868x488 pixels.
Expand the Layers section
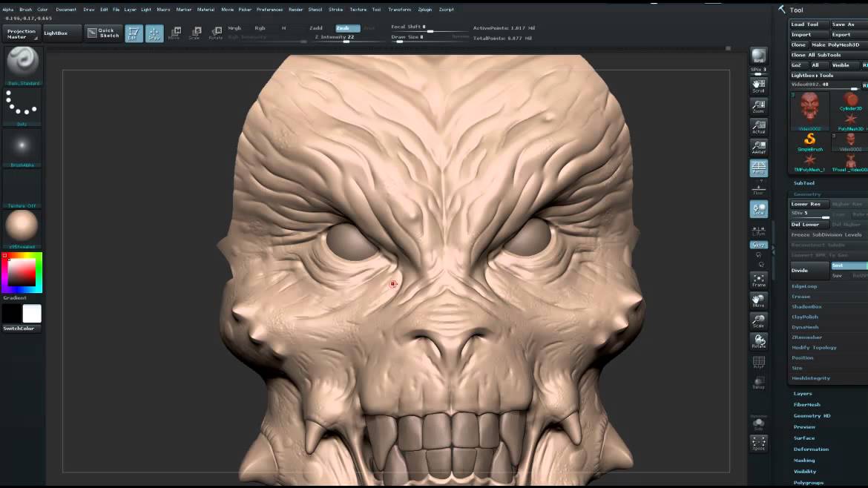(x=803, y=394)
